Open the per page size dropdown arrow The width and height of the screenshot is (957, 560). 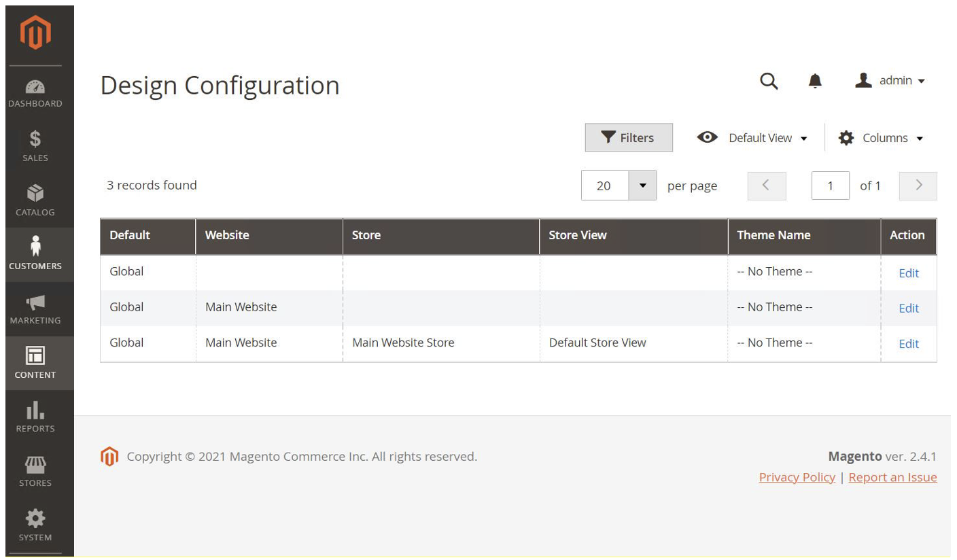point(642,186)
